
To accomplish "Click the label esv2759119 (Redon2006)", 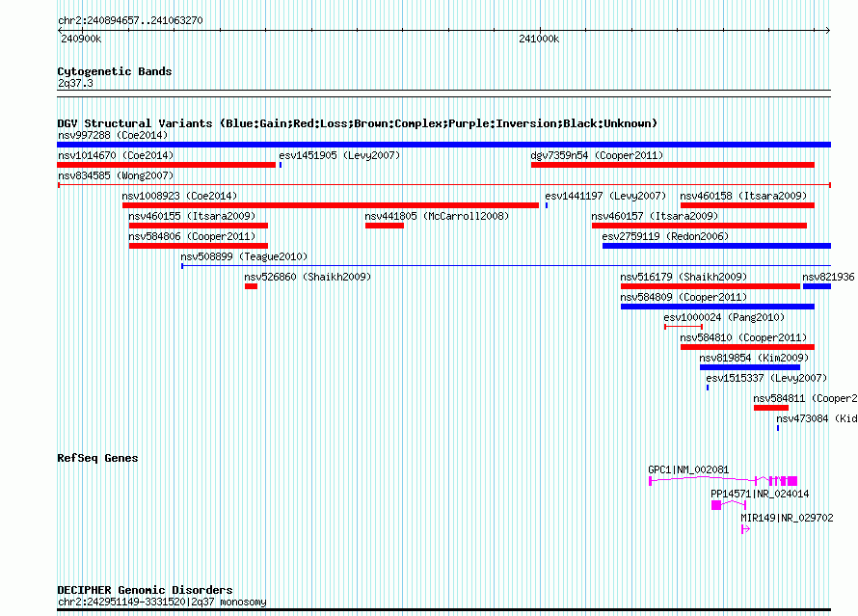I will pos(665,236).
